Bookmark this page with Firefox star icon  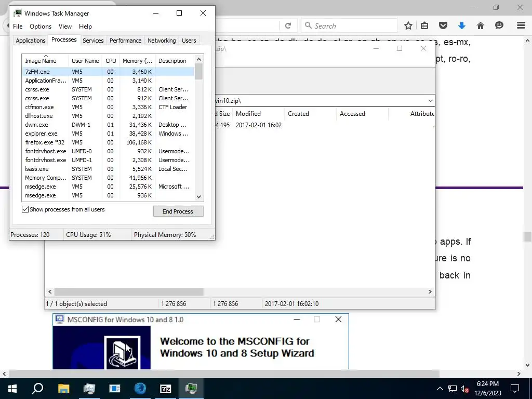point(408,25)
